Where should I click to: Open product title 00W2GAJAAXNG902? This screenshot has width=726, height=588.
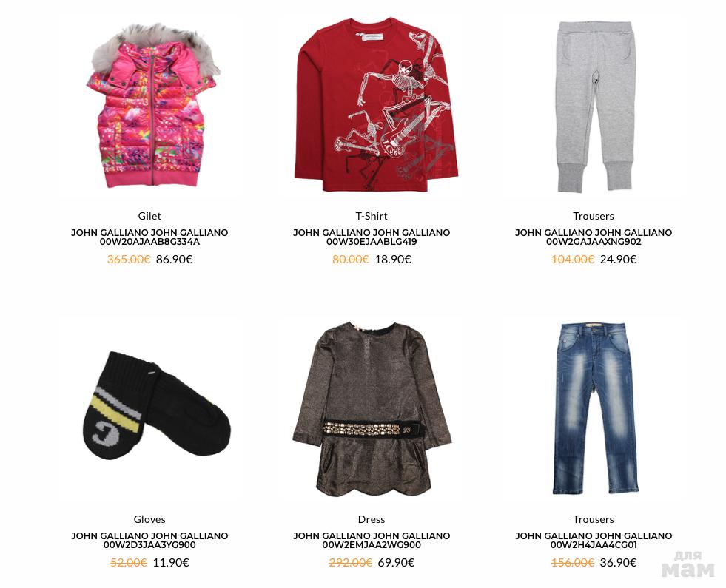coord(593,237)
